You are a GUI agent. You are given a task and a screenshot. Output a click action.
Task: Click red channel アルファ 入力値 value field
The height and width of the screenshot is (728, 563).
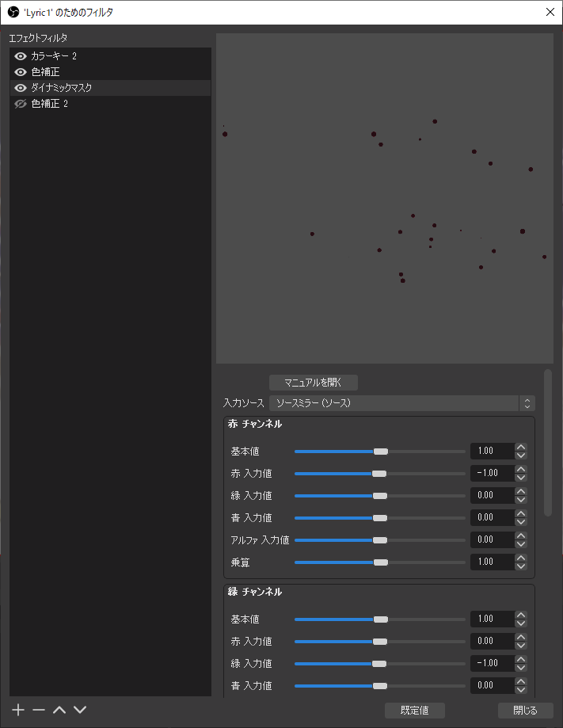492,539
